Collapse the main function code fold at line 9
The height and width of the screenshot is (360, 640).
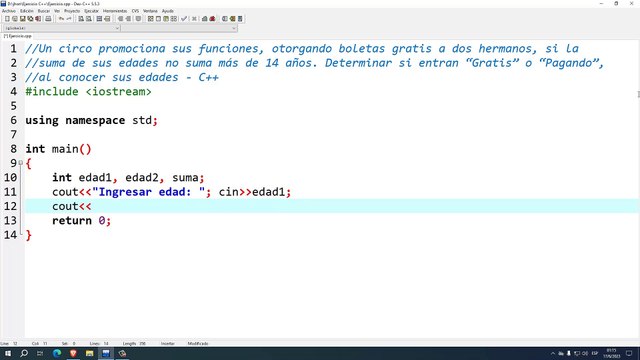click(20, 162)
